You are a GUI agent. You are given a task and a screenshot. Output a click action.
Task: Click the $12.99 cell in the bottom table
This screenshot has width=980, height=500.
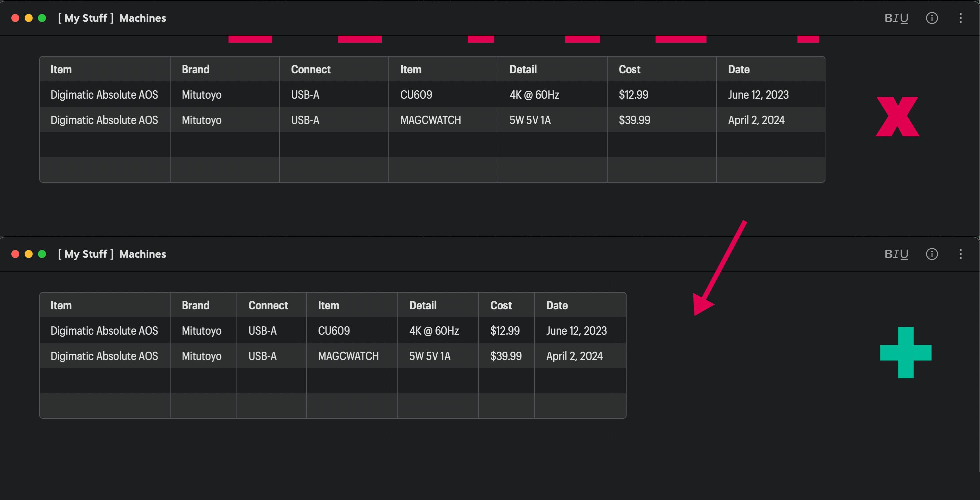tap(506, 331)
